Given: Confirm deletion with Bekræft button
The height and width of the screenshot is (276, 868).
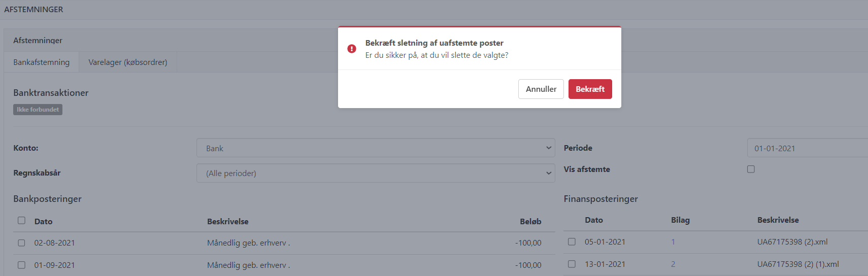Looking at the screenshot, I should (x=590, y=89).
